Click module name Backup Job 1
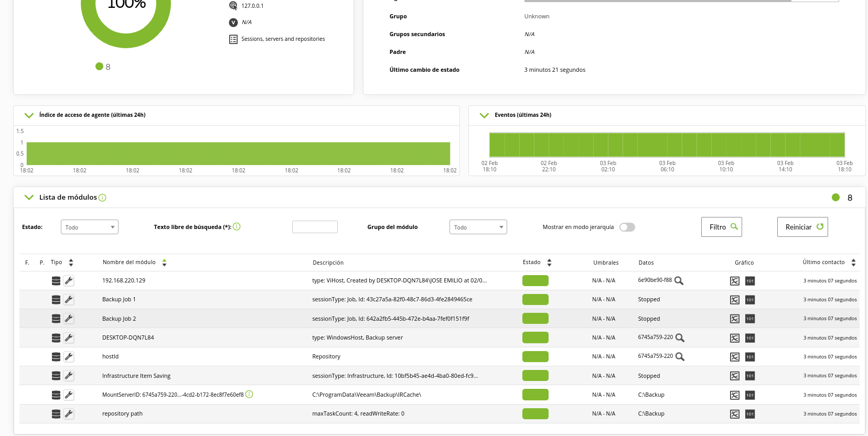The height and width of the screenshot is (436, 868). (119, 300)
